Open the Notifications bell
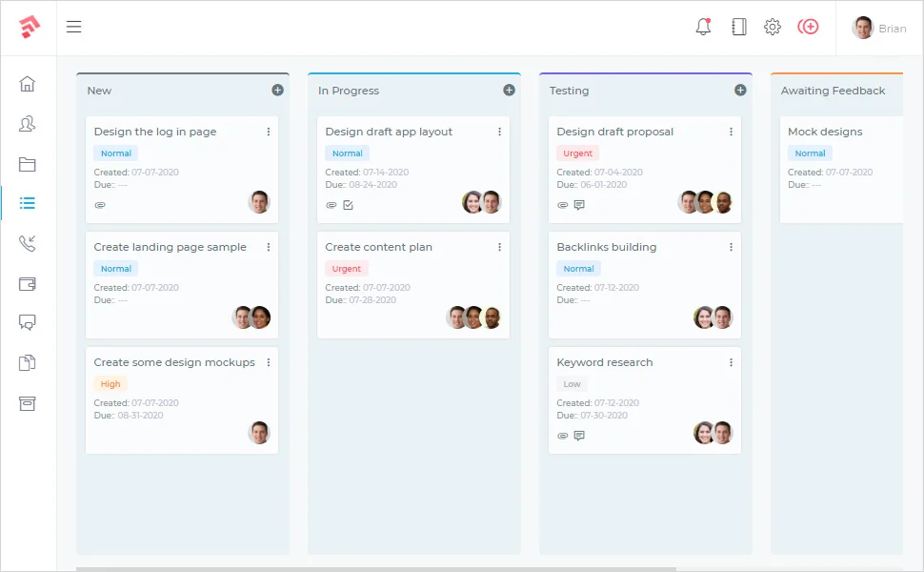This screenshot has height=572, width=924. point(703,27)
